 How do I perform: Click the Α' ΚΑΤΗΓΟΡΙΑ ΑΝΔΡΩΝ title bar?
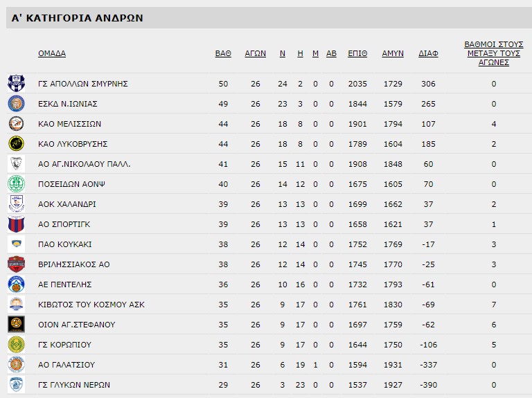click(78, 18)
